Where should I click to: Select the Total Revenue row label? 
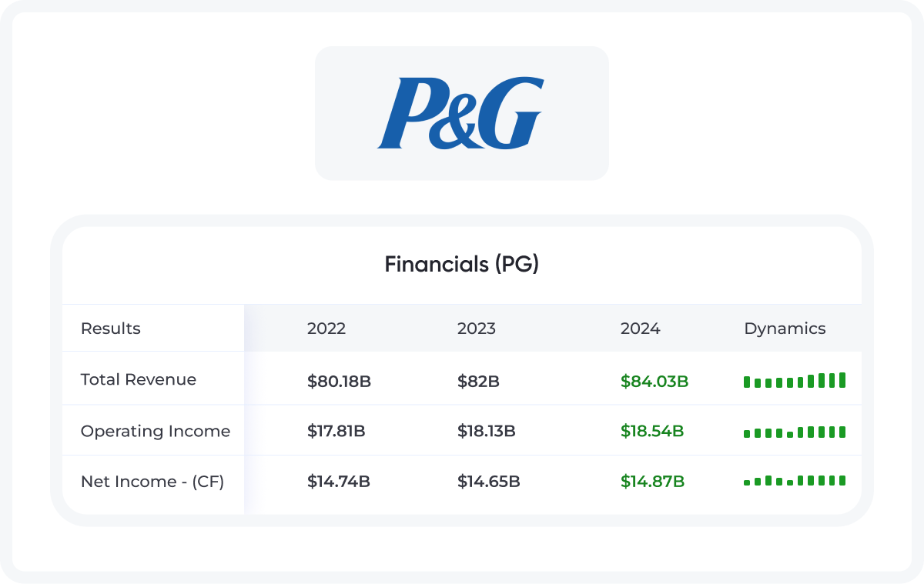pos(139,379)
